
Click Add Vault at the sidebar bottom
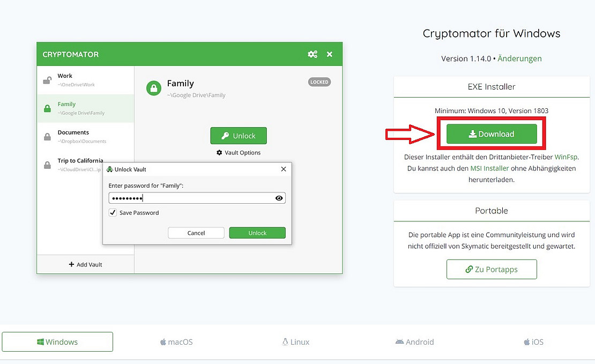click(x=85, y=264)
